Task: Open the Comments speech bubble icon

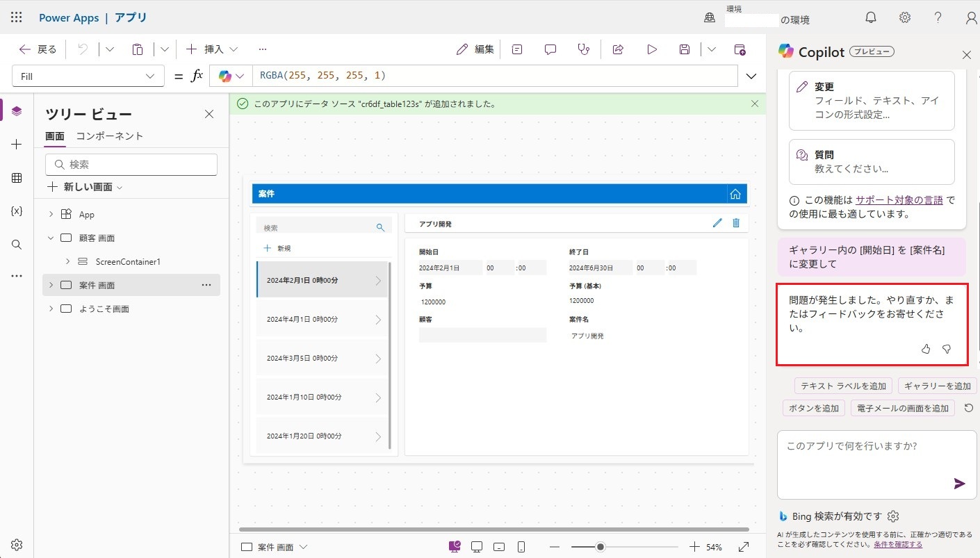Action: coord(550,49)
